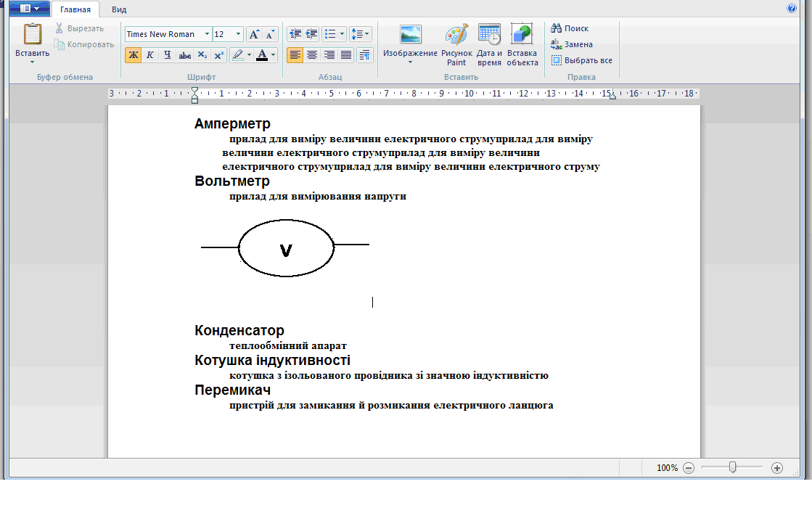Open Поиск find tool
Viewport: 812px width, 529px height.
570,28
